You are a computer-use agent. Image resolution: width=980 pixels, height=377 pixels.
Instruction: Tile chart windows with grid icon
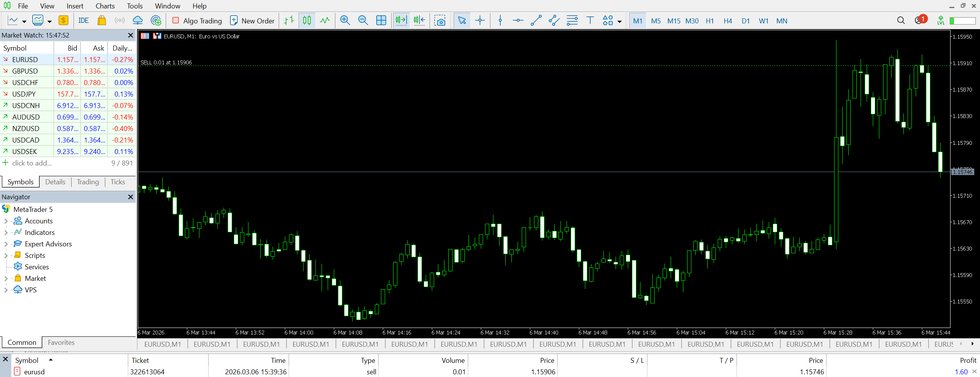381,21
